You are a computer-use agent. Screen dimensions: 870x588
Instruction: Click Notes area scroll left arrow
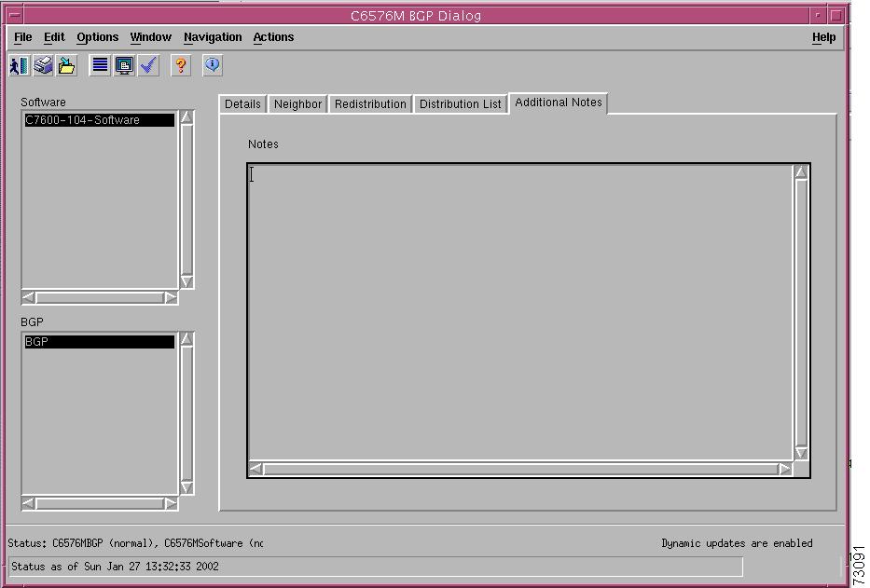tap(255, 469)
